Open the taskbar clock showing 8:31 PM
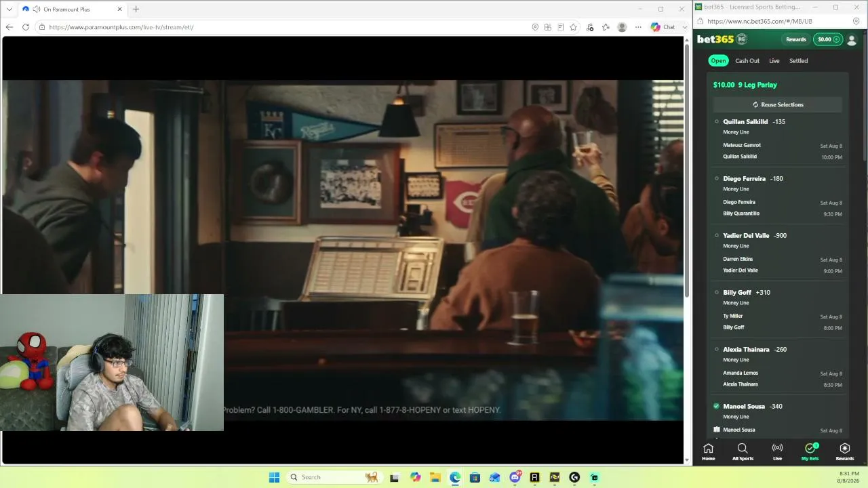The image size is (868, 488). pos(848,477)
